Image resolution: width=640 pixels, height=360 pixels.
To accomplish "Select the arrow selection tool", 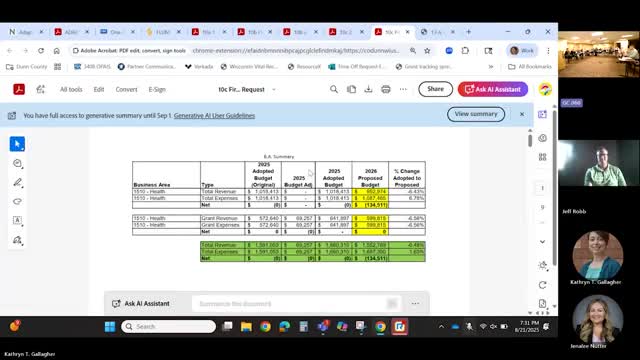I will (x=17, y=144).
